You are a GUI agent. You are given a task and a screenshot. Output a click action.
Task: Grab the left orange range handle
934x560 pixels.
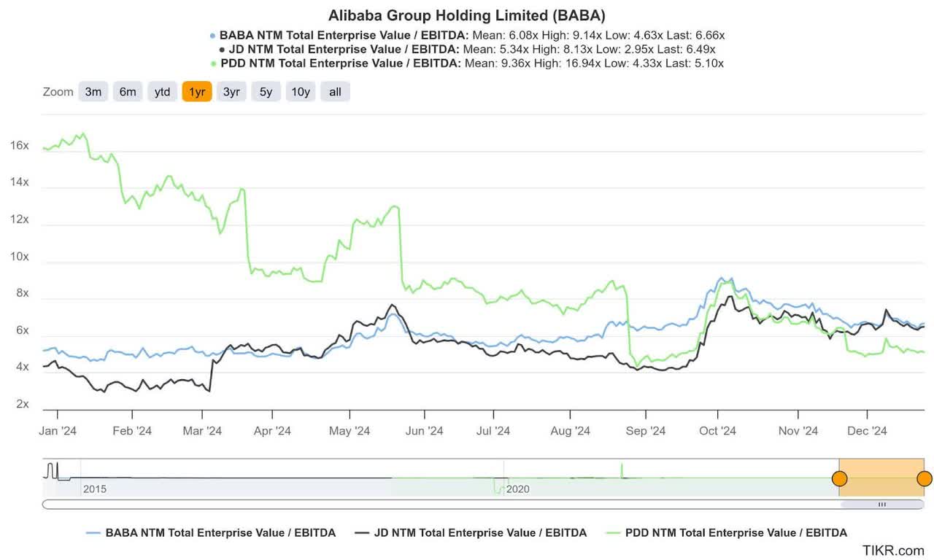840,478
